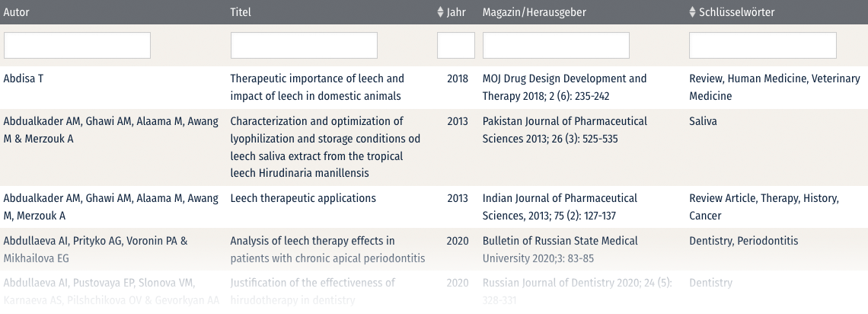
Task: Focus the Schlüsselwörter filter input
Action: (x=762, y=46)
